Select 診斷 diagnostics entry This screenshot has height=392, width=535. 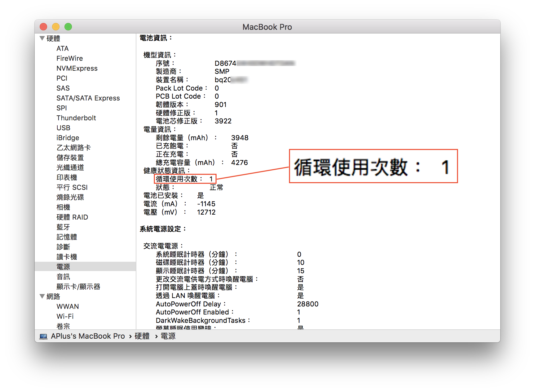63,247
